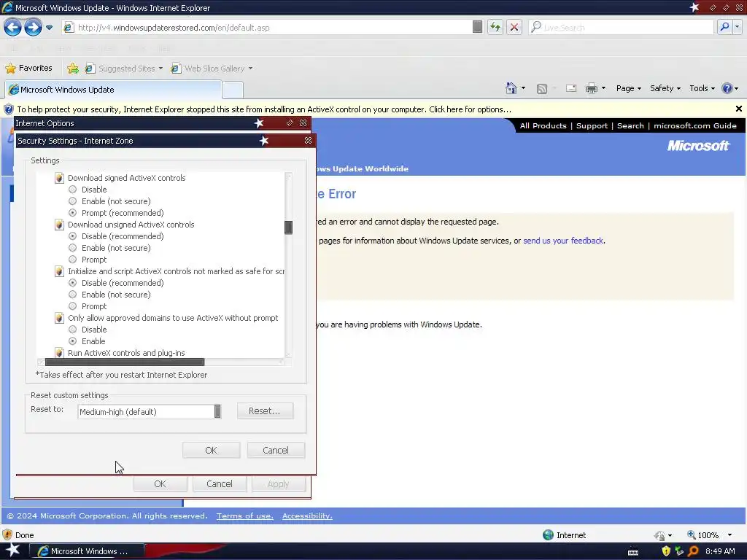Screen dimensions: 747x560
Task: Click OK in Security Settings dialog
Action: point(211,450)
